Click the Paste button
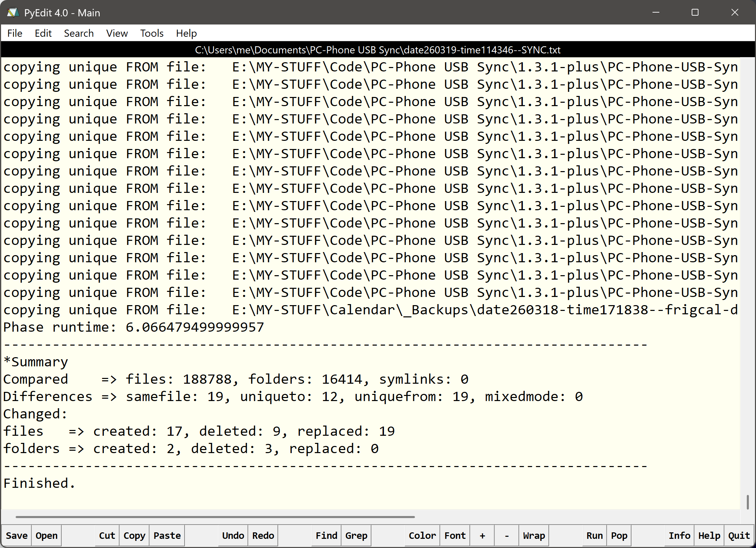Image resolution: width=756 pixels, height=548 pixels. coord(167,535)
